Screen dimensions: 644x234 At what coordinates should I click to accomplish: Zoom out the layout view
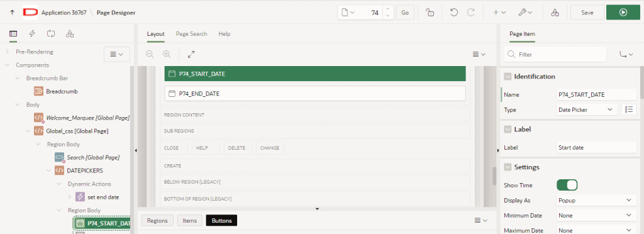(x=150, y=54)
